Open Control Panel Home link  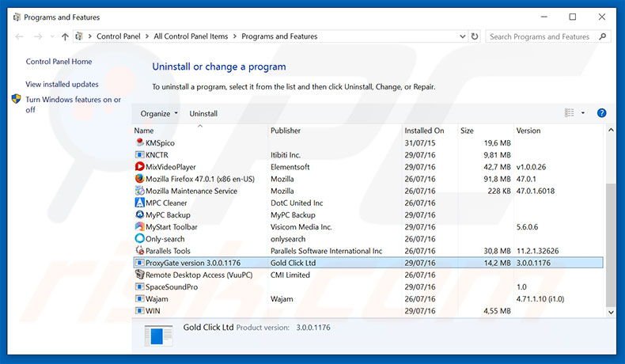coord(59,62)
